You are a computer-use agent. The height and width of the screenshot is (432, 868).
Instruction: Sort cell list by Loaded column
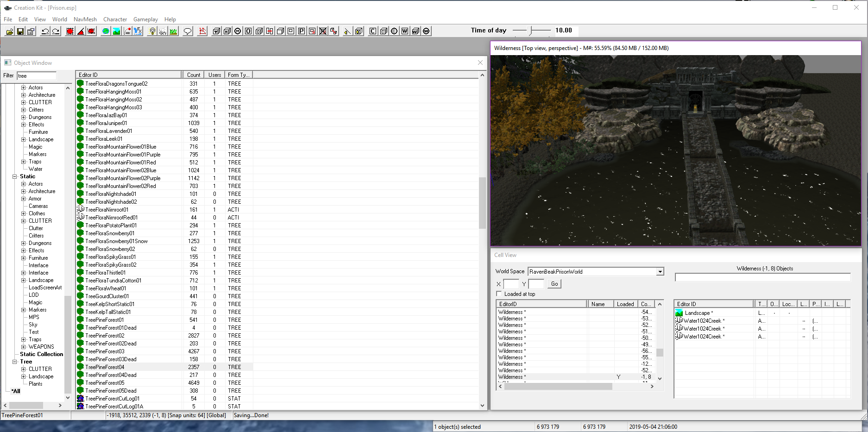tap(625, 304)
